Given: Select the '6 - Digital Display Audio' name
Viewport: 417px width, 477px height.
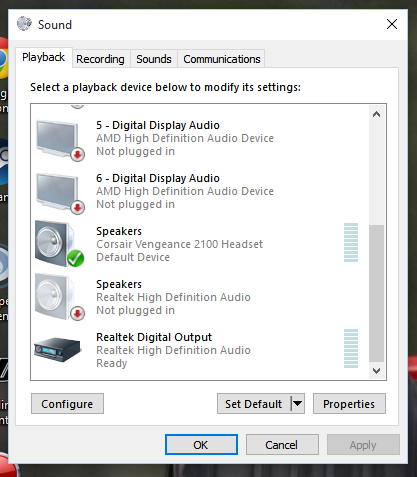Looking at the screenshot, I should [158, 178].
